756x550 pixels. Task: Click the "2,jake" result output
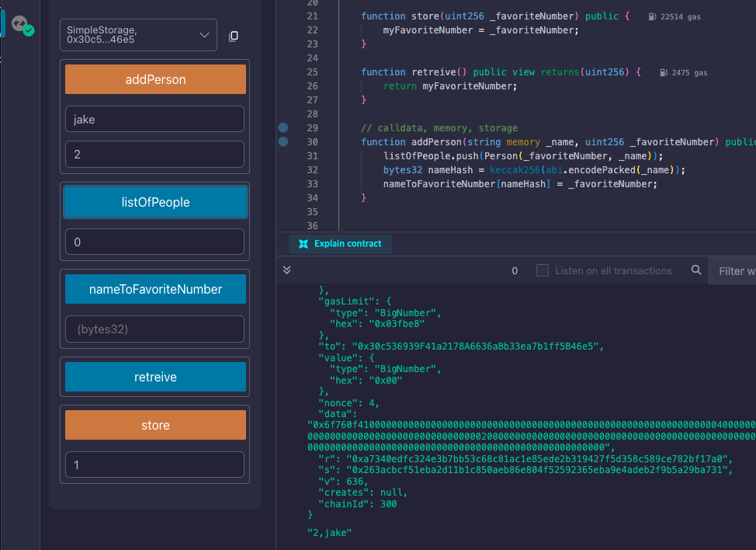tap(330, 533)
